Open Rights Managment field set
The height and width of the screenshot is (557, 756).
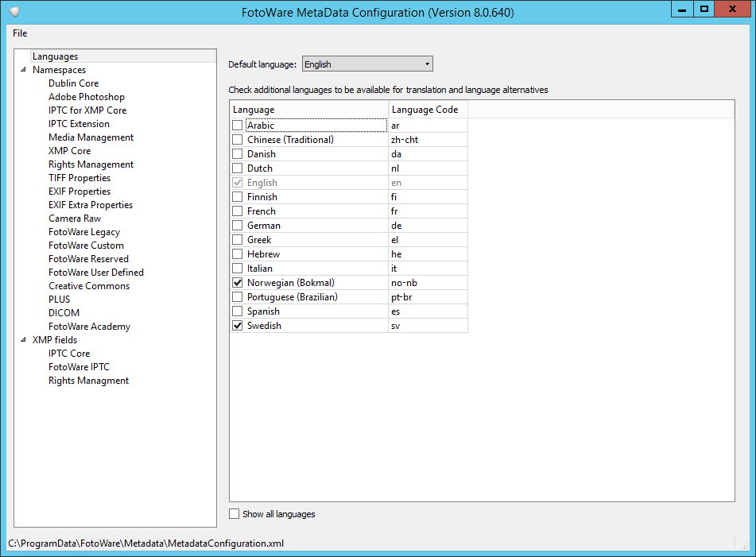point(88,380)
